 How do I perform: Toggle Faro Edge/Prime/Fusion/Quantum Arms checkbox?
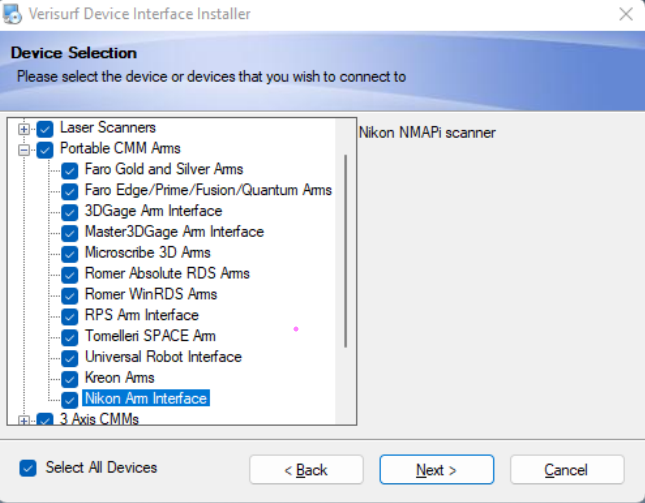70,192
